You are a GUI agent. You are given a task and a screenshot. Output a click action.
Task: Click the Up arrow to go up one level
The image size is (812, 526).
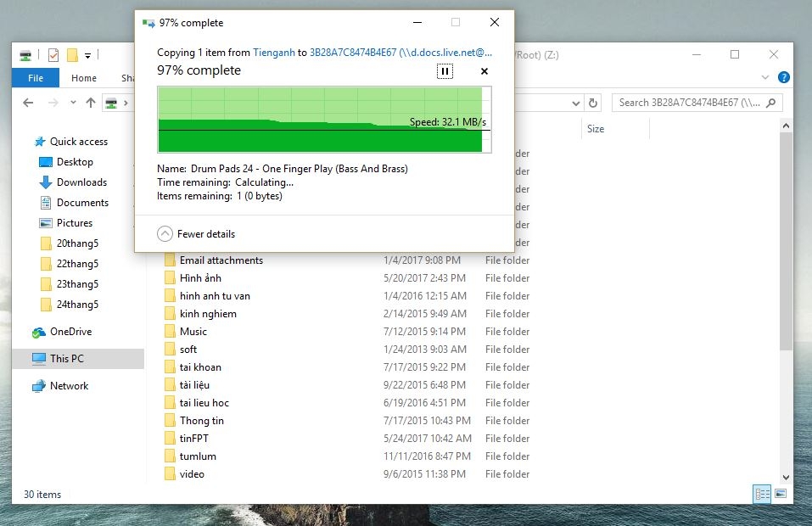[90, 103]
